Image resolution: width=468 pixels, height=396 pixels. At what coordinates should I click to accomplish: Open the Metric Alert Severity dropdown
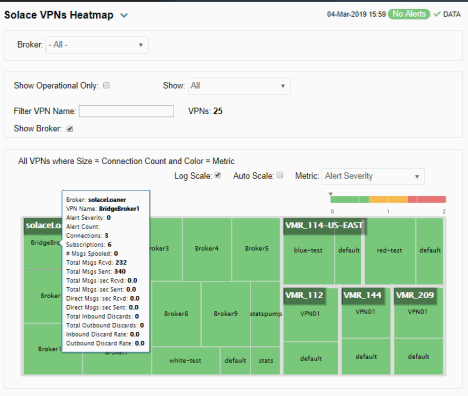[x=373, y=176]
